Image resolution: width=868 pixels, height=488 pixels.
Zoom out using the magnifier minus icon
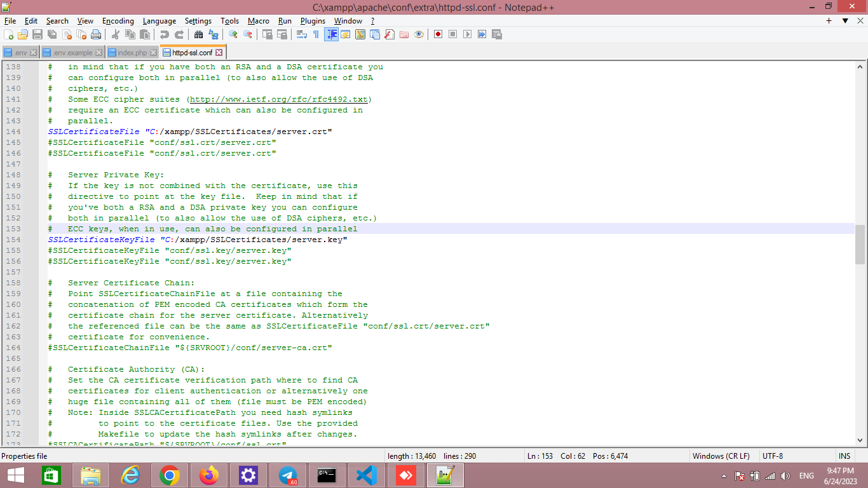[247, 34]
